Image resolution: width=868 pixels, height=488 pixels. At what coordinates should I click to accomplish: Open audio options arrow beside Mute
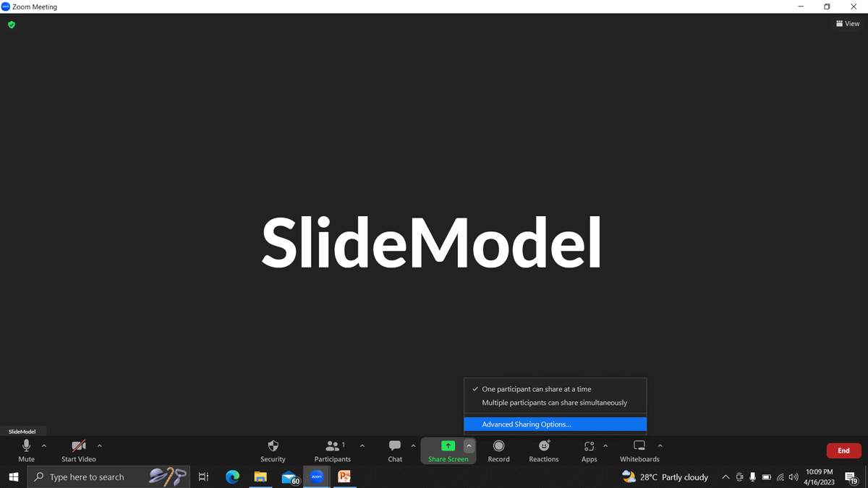44,446
